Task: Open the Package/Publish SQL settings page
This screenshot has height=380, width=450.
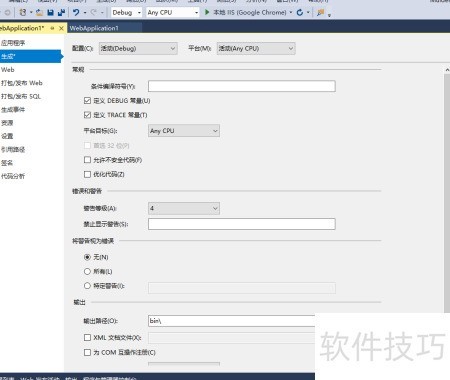Action: coord(21,96)
